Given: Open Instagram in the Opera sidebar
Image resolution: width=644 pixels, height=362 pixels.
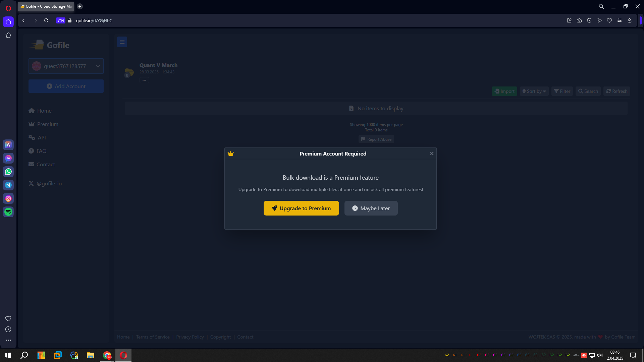Looking at the screenshot, I should 8,198.
